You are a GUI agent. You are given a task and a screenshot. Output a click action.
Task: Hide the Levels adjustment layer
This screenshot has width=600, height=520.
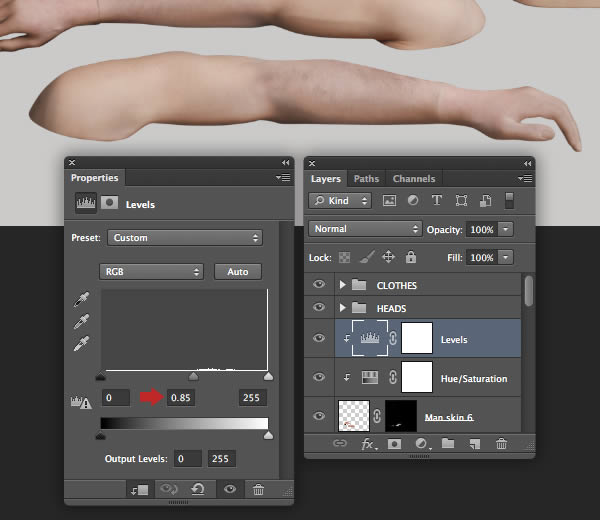pyautogui.click(x=319, y=338)
